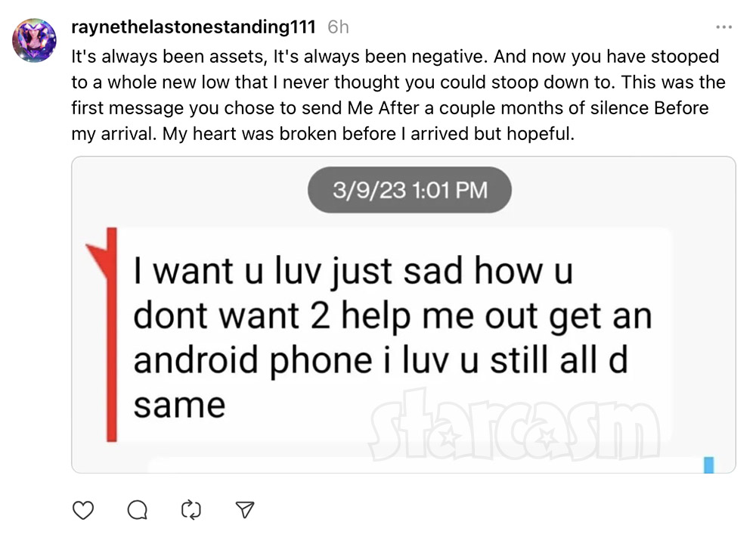
Task: Click the word 'same' ending the message
Action: coord(179,406)
